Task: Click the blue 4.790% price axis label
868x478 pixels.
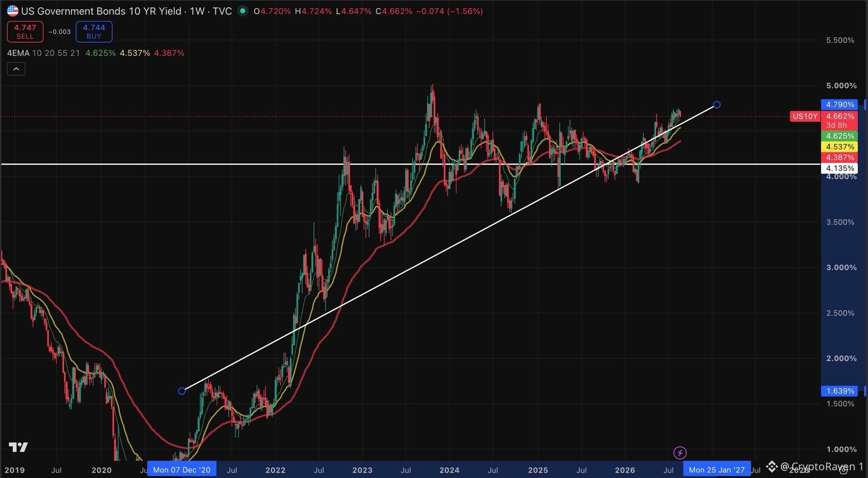Action: tap(839, 104)
